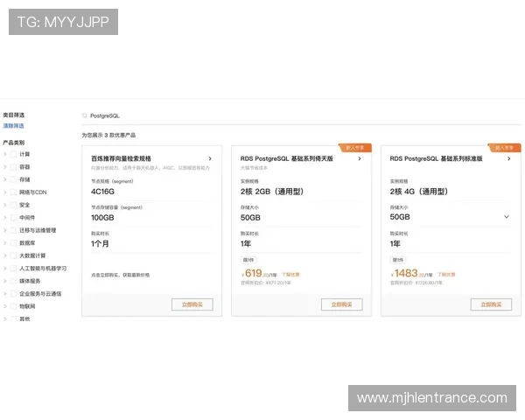This screenshot has height=420, width=525.
Task: Open the 50GB storage dropdown on 标准版 card
Action: pyautogui.click(x=507, y=217)
